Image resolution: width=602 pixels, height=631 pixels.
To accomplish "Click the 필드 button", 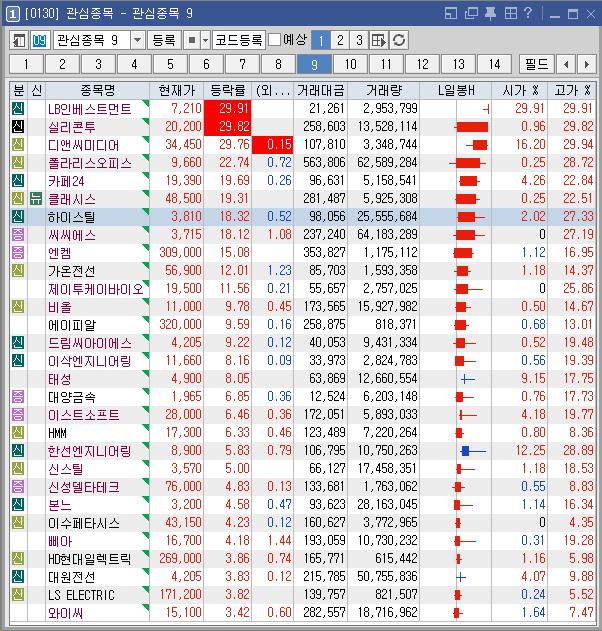I will 536,64.
